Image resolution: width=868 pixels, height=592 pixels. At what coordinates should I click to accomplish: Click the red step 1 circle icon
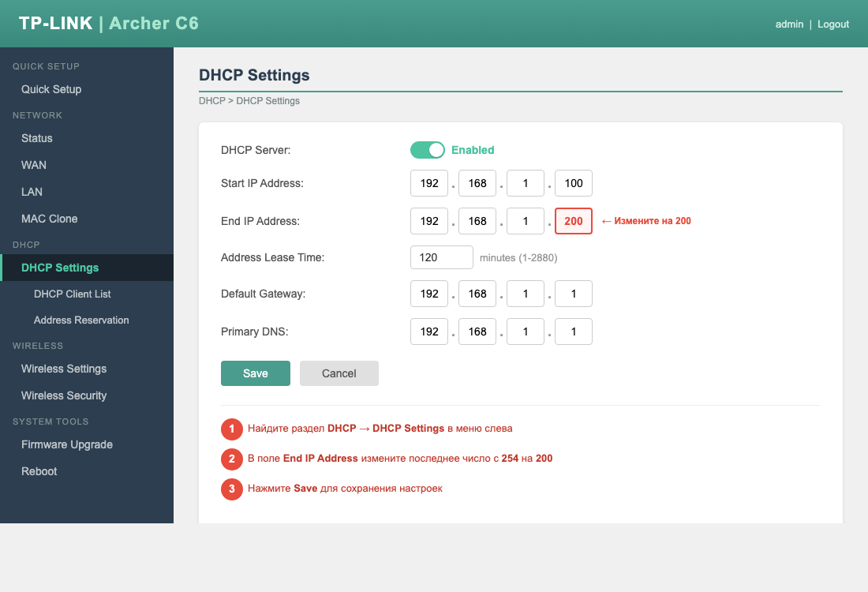(x=231, y=429)
